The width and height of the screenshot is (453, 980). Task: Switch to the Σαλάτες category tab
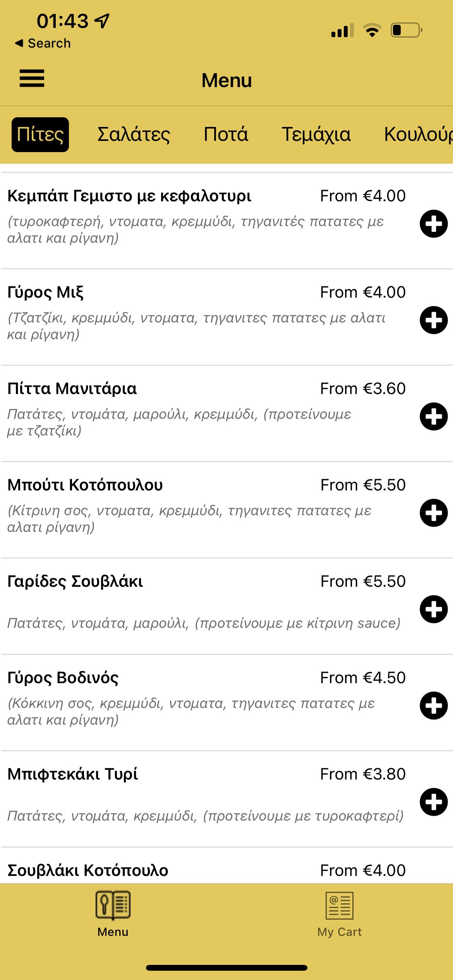click(134, 135)
